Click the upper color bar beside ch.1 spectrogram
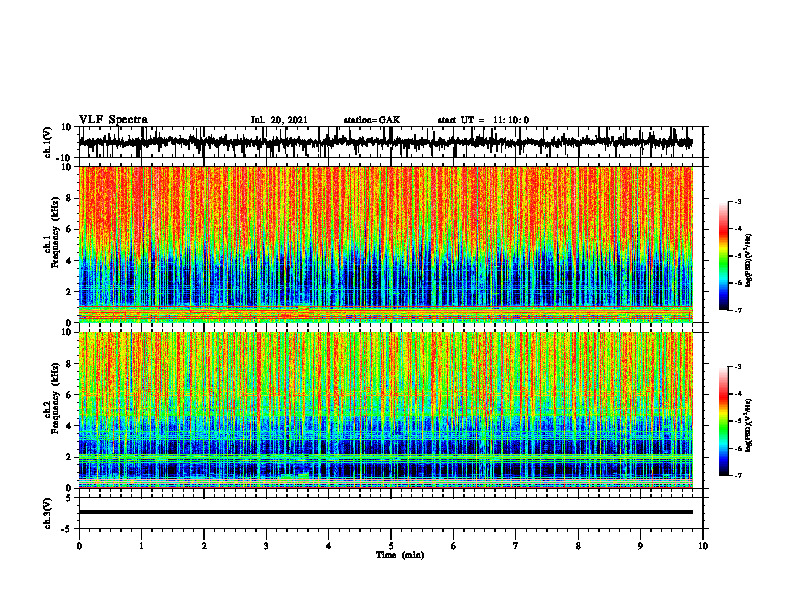 (723, 256)
